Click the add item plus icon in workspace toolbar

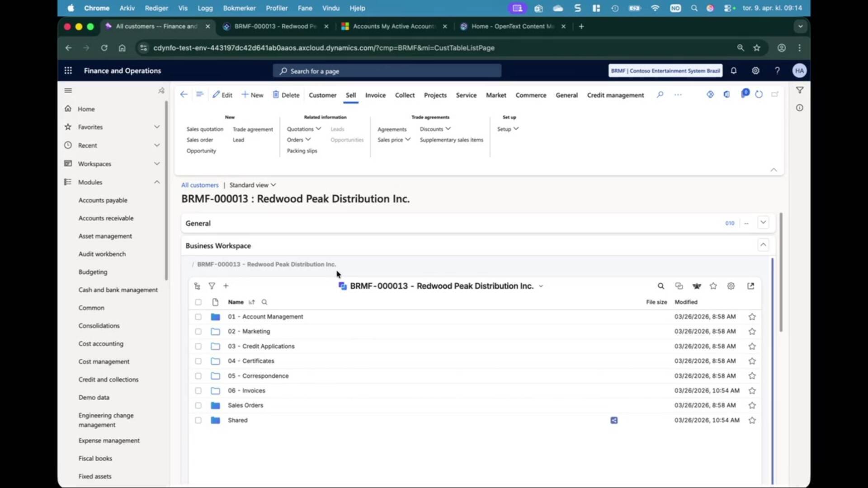coord(226,286)
